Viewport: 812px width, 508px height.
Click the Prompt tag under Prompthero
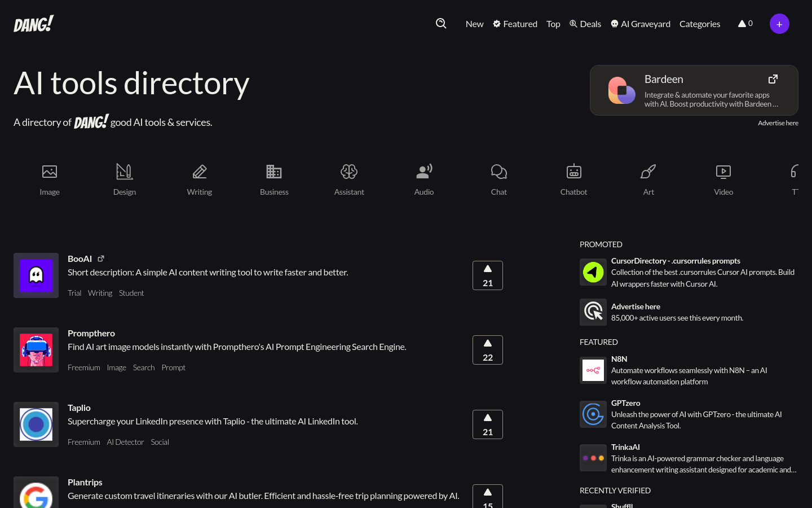174,367
